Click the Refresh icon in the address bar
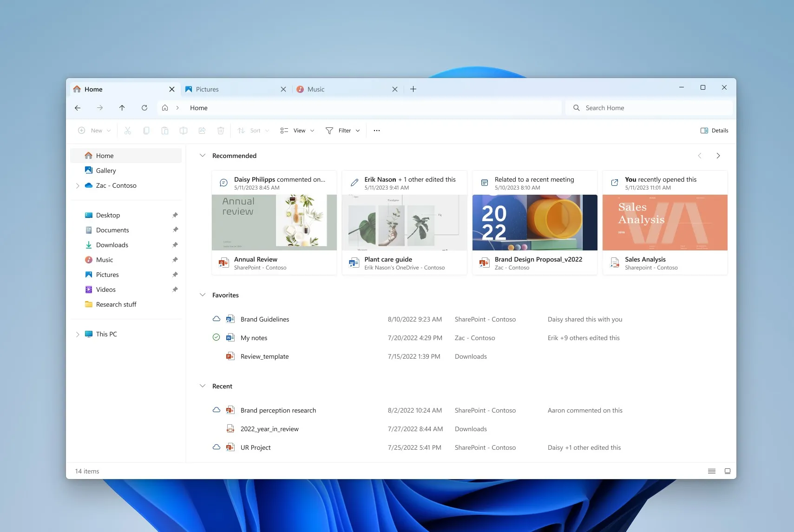Image resolution: width=794 pixels, height=532 pixels. [144, 107]
